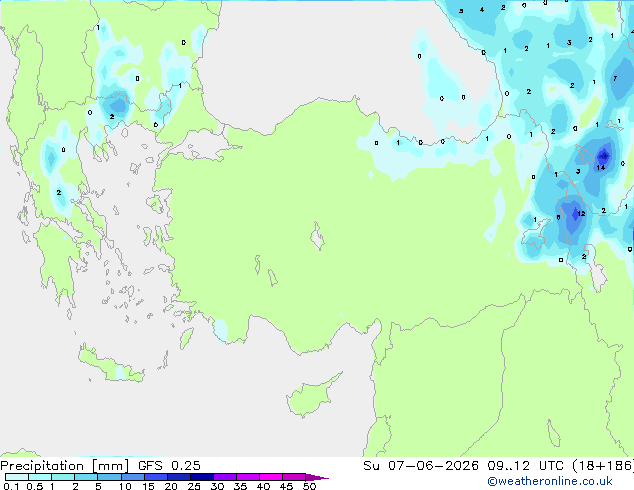Click the '(18+186)' forecast offset text
634x490 pixels.
tap(603, 466)
